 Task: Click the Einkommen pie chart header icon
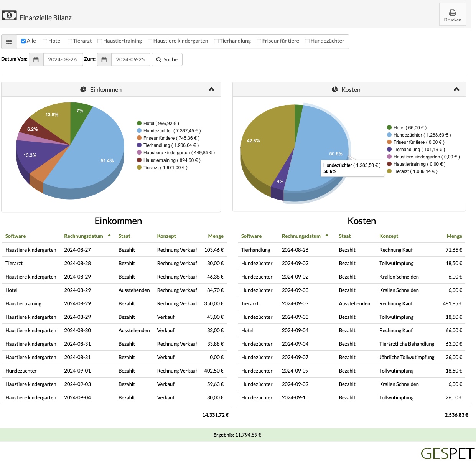tap(83, 89)
